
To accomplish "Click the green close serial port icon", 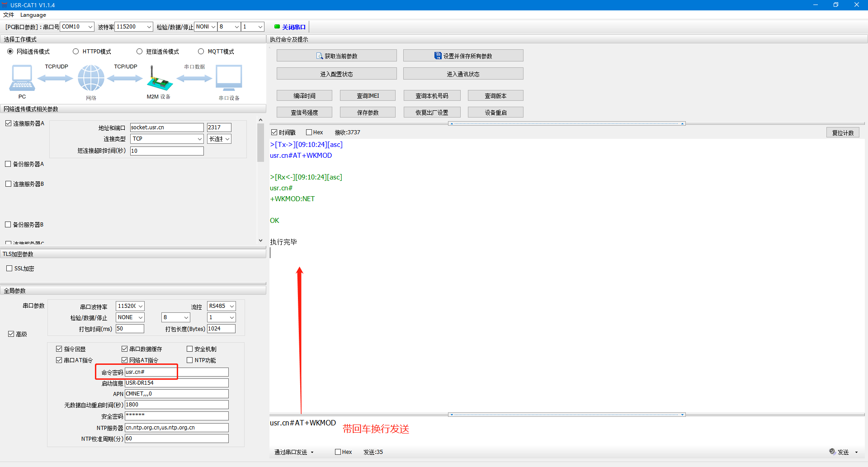I will (277, 27).
